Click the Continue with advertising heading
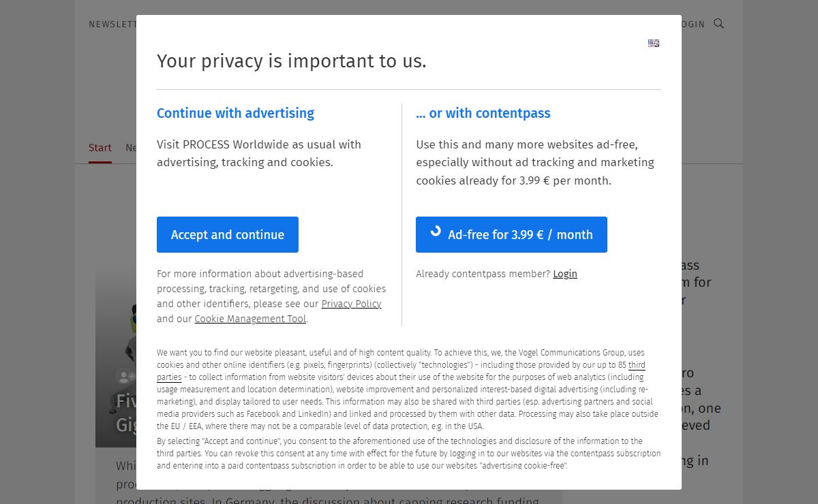818x504 pixels. coord(236,113)
